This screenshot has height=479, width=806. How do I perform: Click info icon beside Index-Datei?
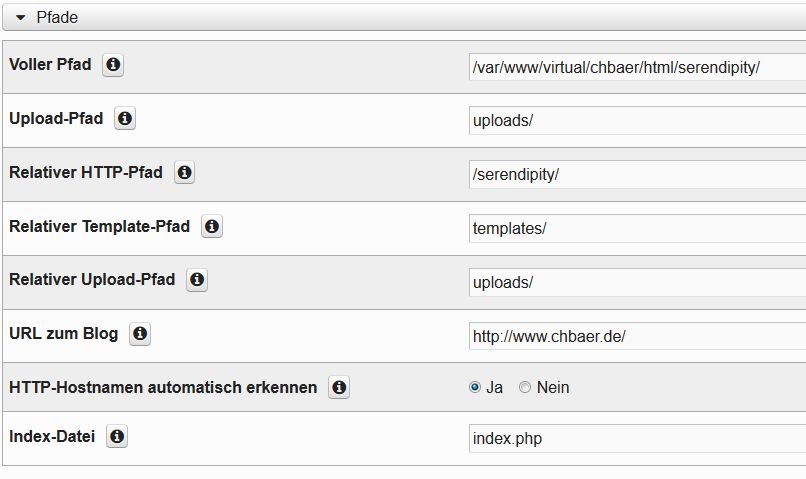click(117, 437)
